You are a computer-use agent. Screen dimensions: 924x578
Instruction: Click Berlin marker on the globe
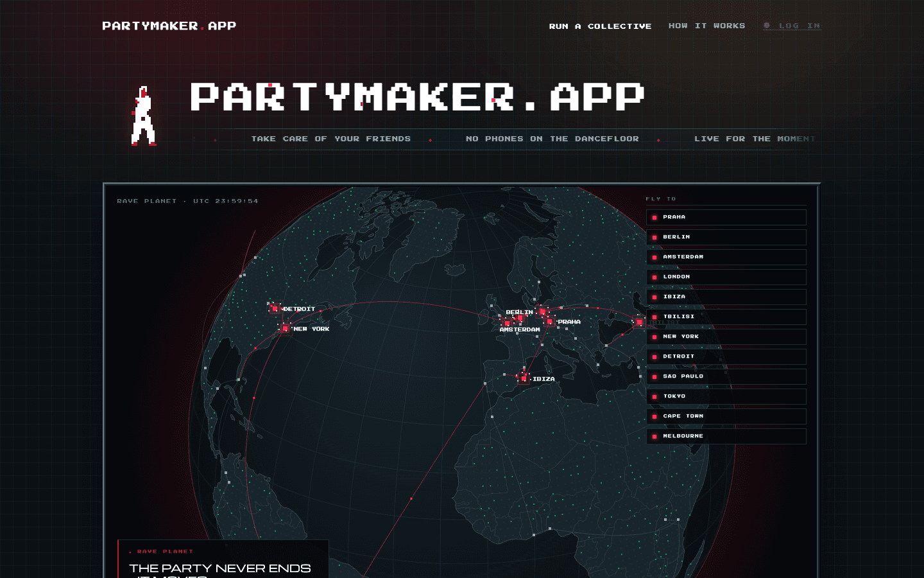pos(542,311)
